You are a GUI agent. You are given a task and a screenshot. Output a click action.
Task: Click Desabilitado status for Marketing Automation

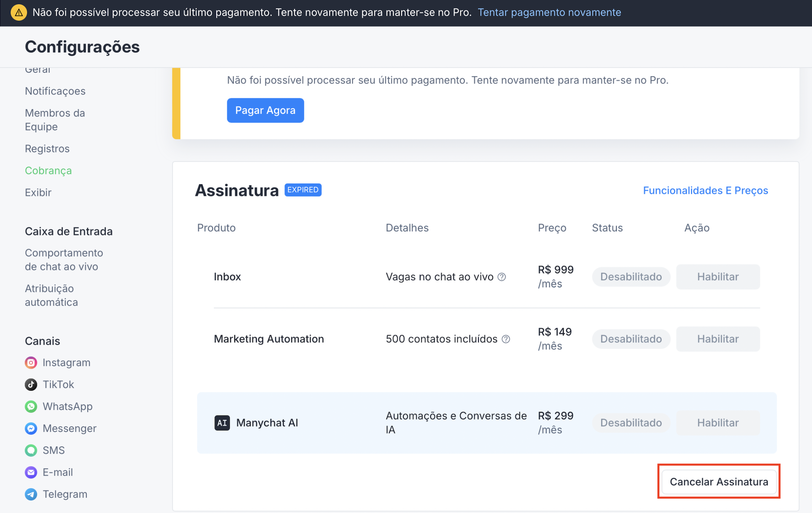point(631,339)
